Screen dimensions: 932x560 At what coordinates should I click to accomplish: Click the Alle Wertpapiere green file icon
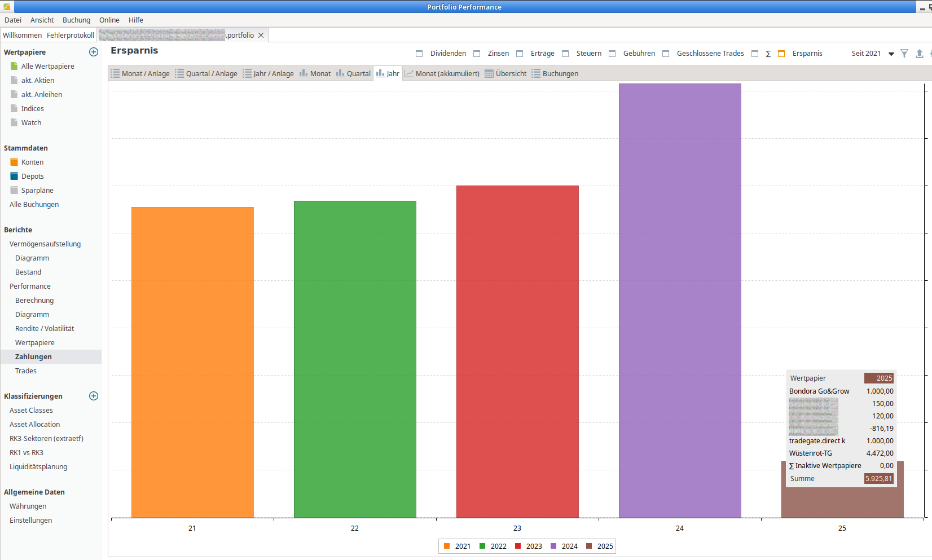pos(14,66)
